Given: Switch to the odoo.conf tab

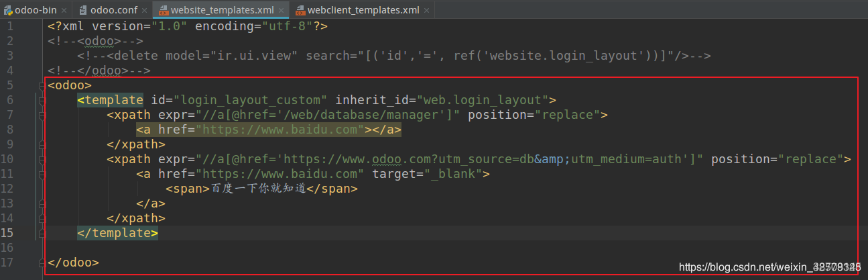Looking at the screenshot, I should (x=112, y=10).
